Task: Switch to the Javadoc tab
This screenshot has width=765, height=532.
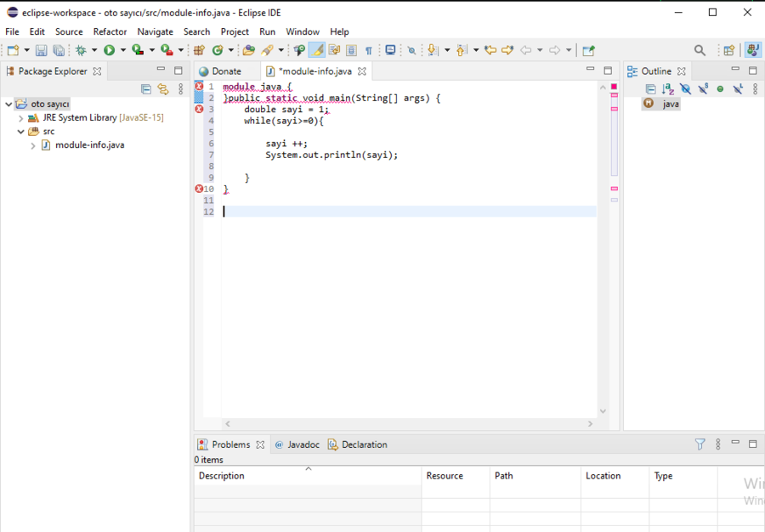Action: (297, 444)
